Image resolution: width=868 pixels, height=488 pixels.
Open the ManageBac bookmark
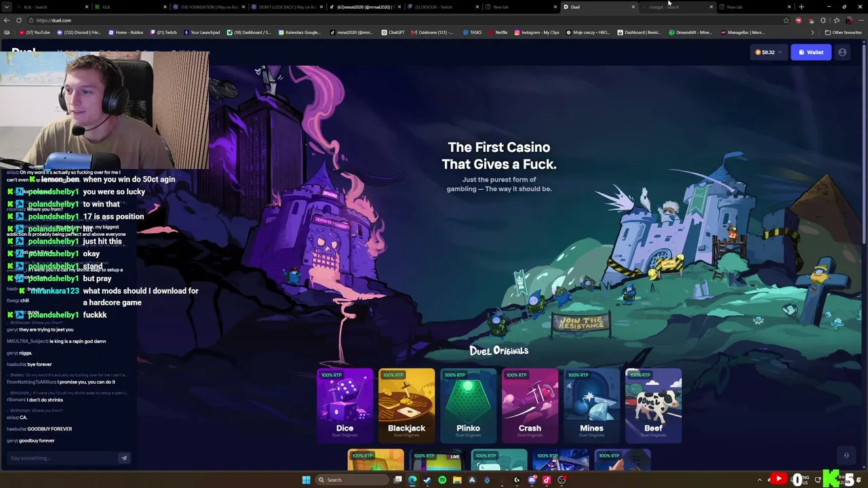pyautogui.click(x=743, y=33)
